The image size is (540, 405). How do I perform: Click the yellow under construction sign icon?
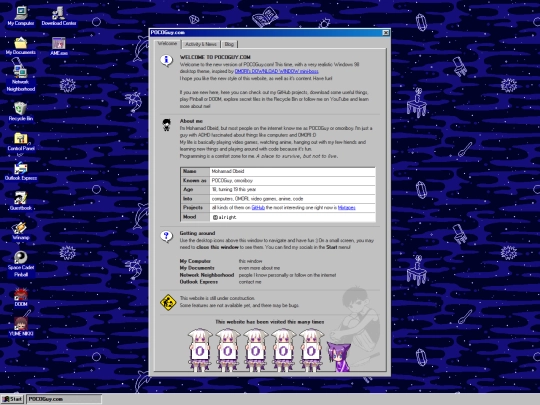click(x=168, y=302)
